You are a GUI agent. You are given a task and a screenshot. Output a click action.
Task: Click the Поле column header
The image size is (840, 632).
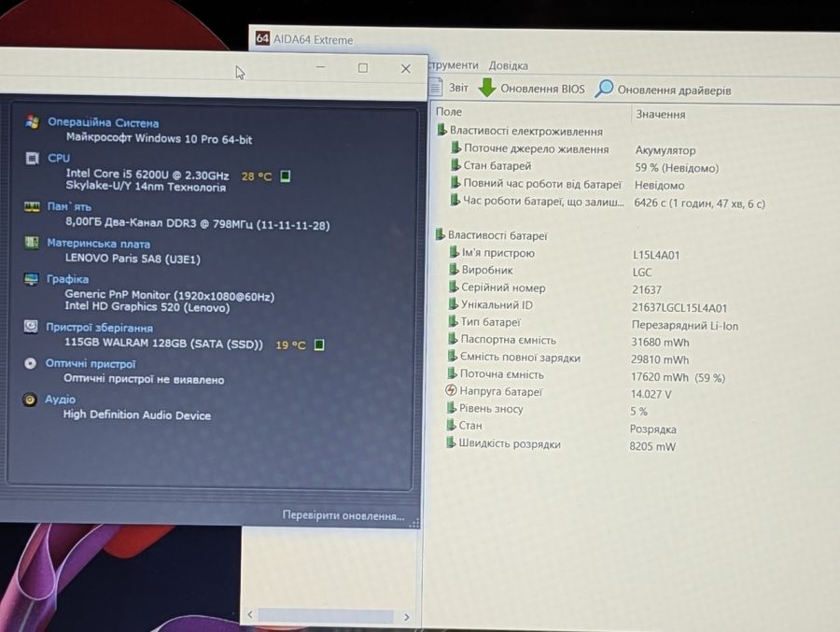point(448,111)
